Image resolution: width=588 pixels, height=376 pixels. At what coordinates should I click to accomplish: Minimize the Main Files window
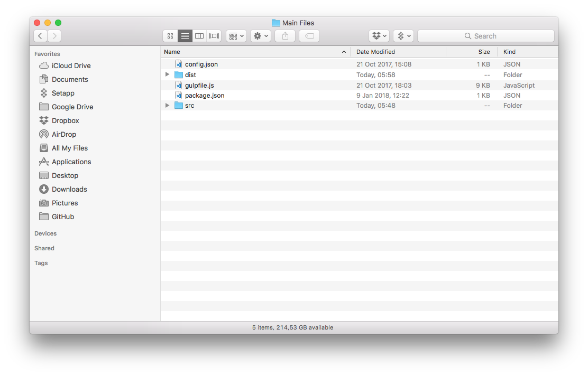point(48,23)
